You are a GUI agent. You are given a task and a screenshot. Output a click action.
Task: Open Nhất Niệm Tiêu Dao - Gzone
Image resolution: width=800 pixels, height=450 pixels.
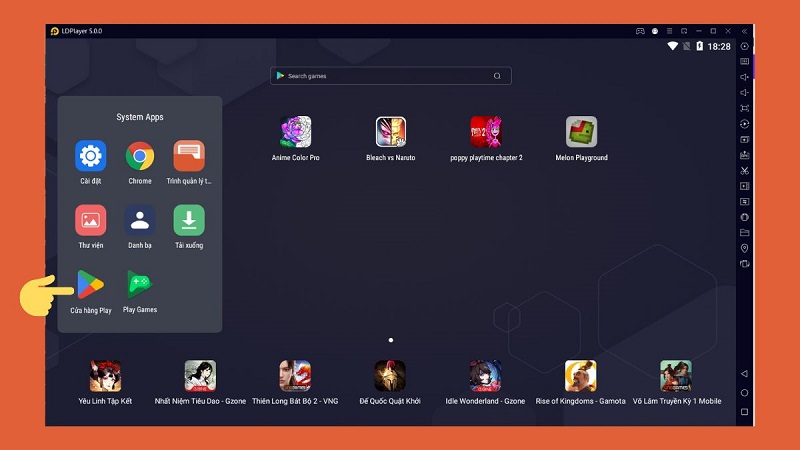tap(200, 376)
